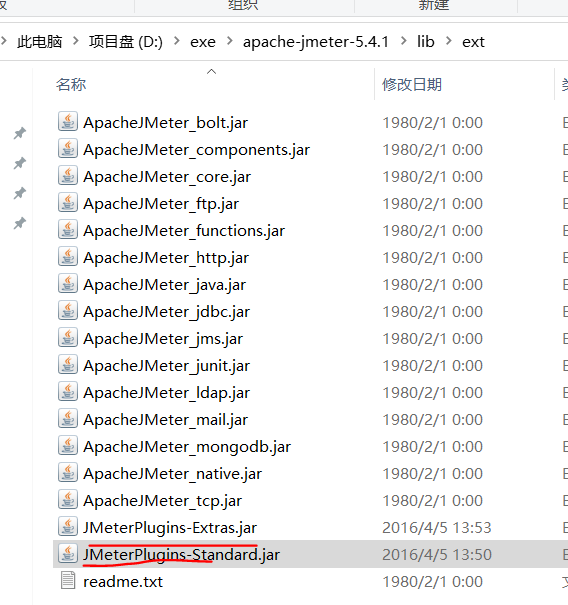The height and width of the screenshot is (605, 568).
Task: Click the jar icon of ApacheJMeter_native.jar
Action: pos(68,473)
